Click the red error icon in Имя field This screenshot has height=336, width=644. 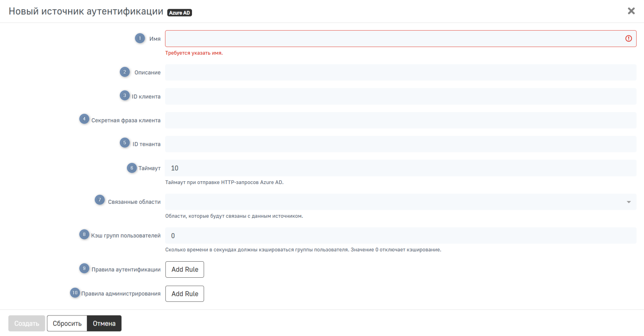[x=628, y=39]
